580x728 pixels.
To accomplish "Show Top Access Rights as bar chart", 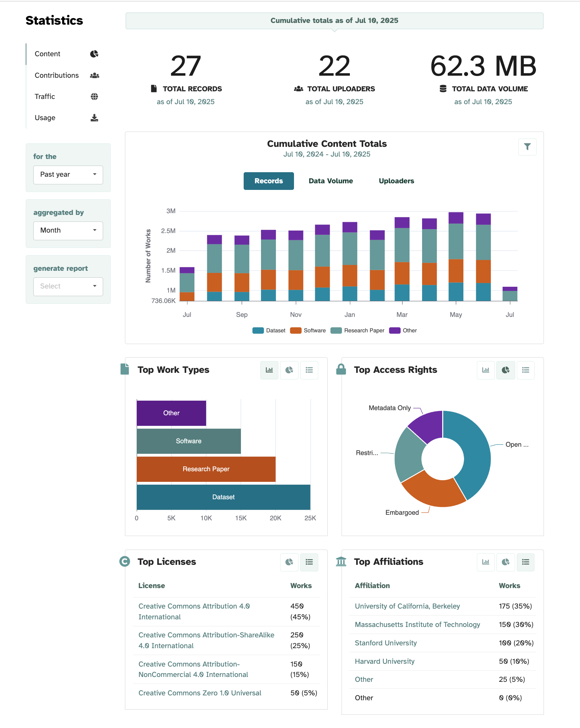I will tap(485, 370).
